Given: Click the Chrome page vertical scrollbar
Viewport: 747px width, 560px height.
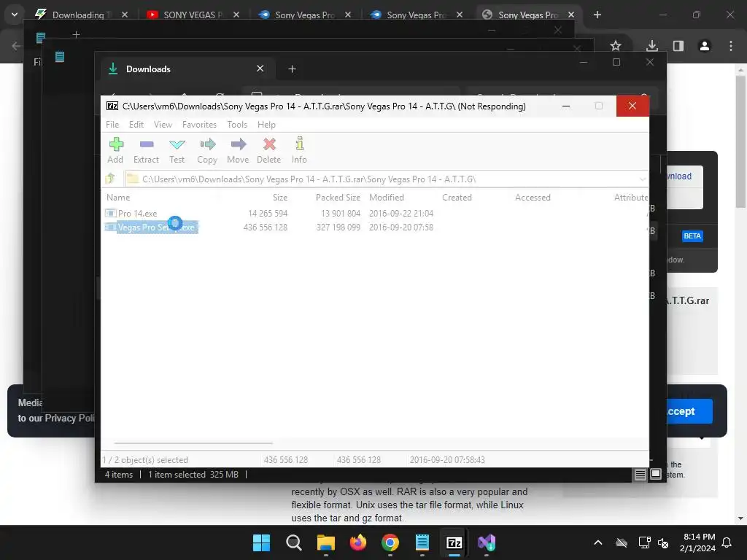Looking at the screenshot, I should (740, 142).
